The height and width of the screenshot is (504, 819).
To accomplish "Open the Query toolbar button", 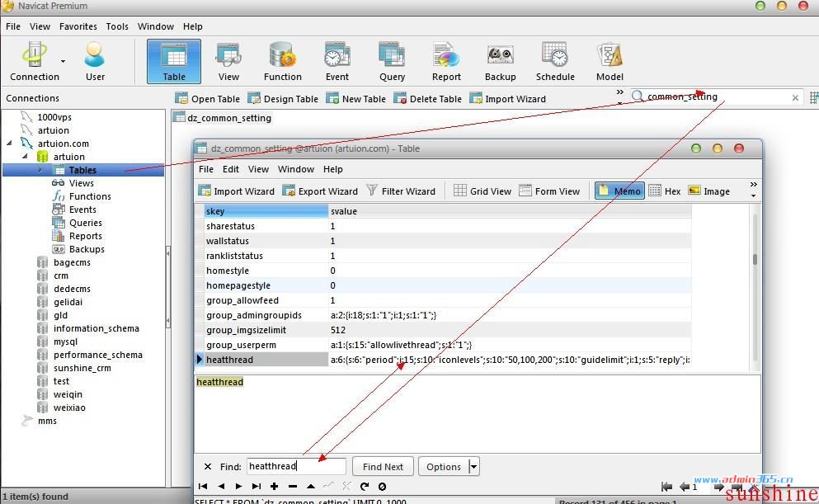I will click(392, 62).
